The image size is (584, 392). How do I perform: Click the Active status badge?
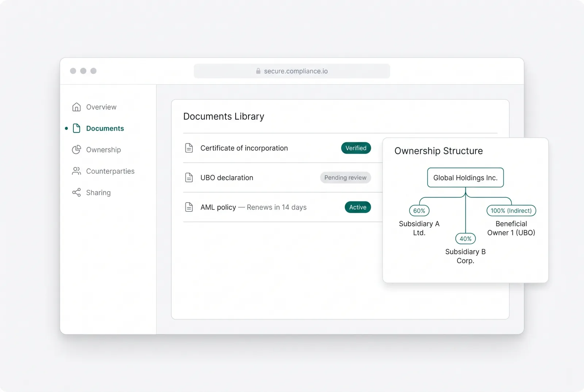[358, 207]
